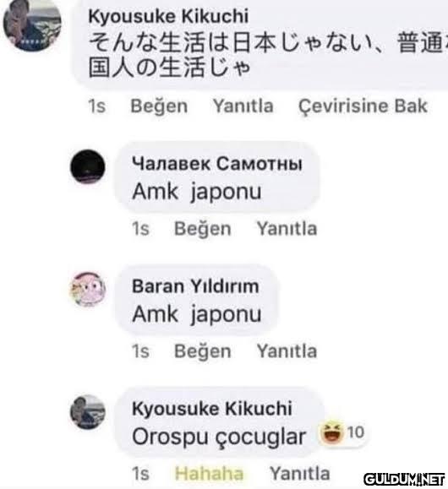This screenshot has width=448, height=489.
Task: Click Çevirisine Bak to see translation
Action: coord(363,106)
